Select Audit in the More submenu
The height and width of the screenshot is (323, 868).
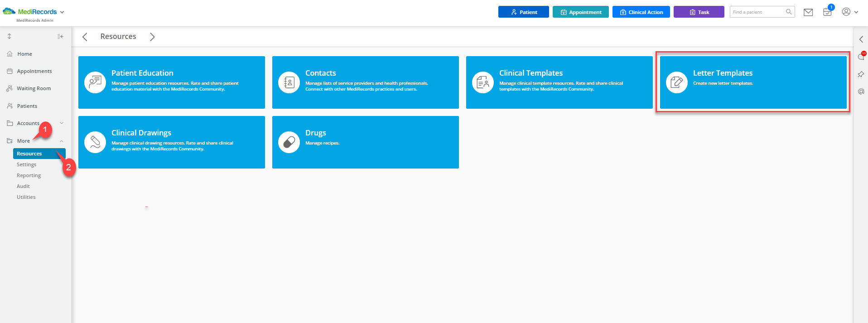pos(23,186)
